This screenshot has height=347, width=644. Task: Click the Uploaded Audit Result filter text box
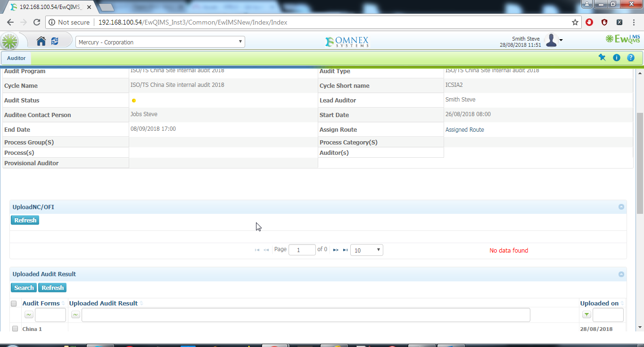tap(306, 315)
